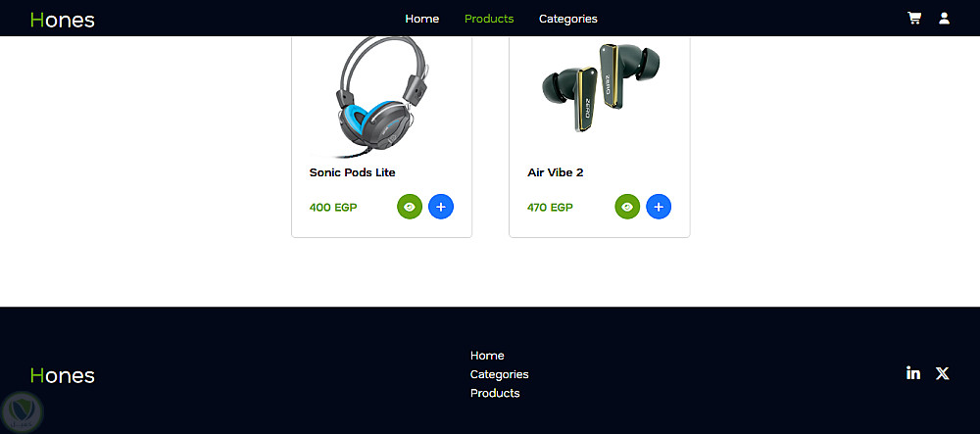The image size is (980, 434).
Task: Open Categories in the top navigation
Action: coord(568,19)
